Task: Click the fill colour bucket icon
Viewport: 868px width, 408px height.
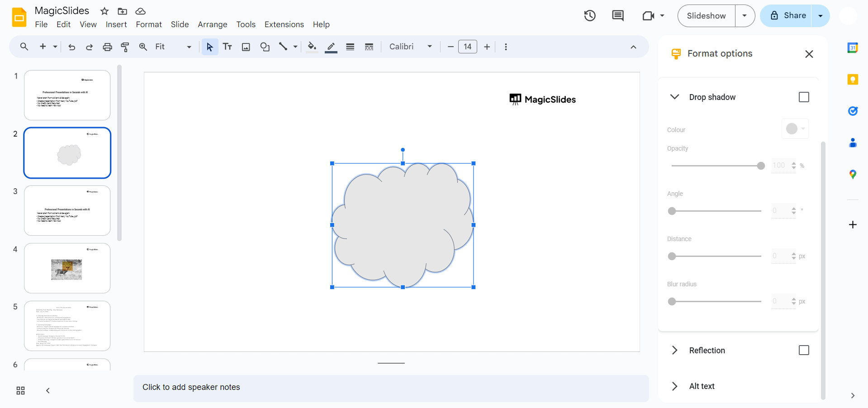Action: coord(312,47)
